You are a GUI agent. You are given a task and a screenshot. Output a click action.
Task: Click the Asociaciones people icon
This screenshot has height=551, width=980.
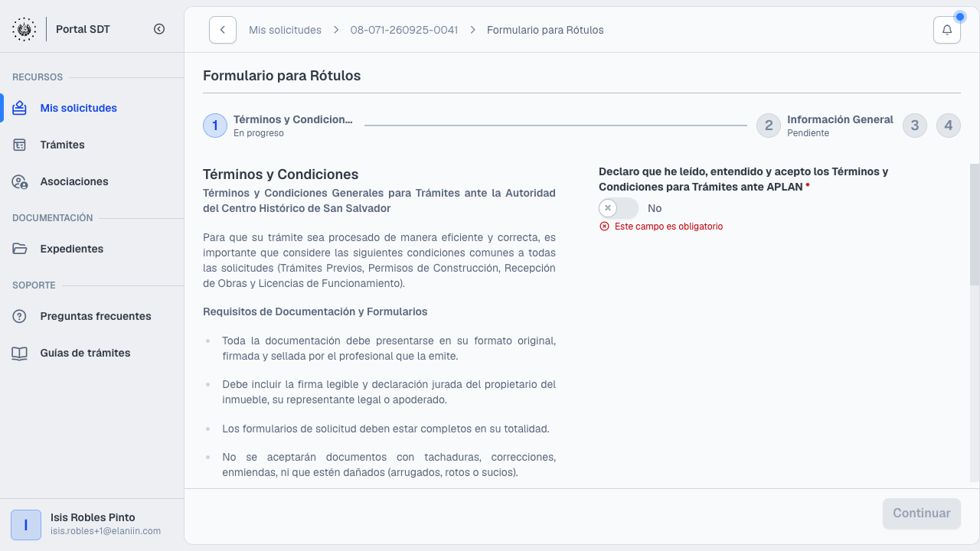[20, 181]
